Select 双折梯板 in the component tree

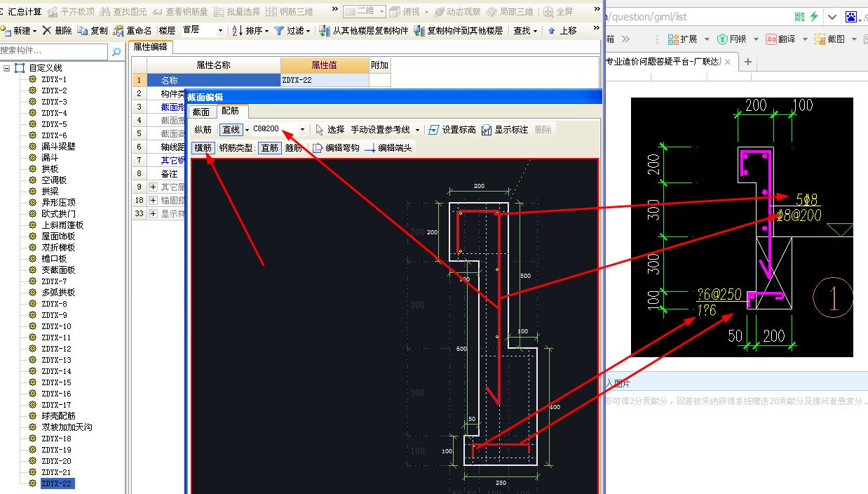click(x=58, y=248)
